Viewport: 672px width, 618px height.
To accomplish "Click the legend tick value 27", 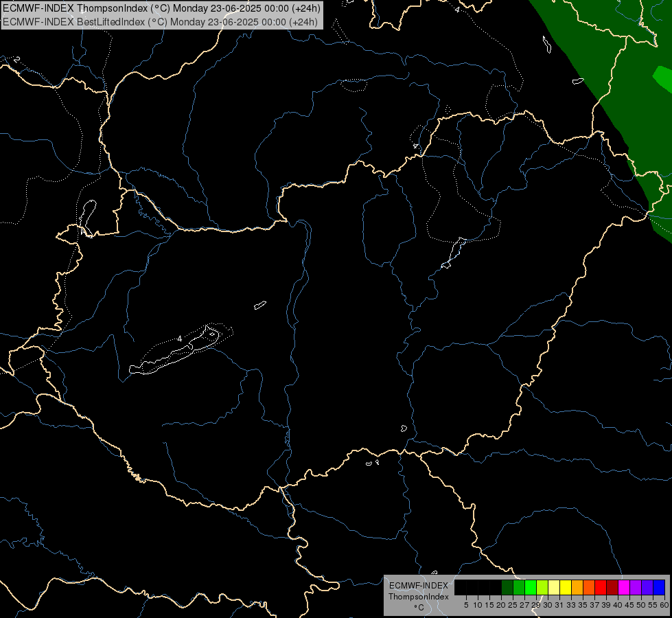I will 524,605.
